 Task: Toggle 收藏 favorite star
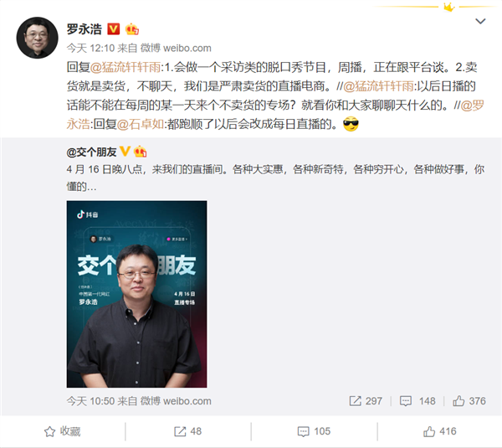point(62,431)
